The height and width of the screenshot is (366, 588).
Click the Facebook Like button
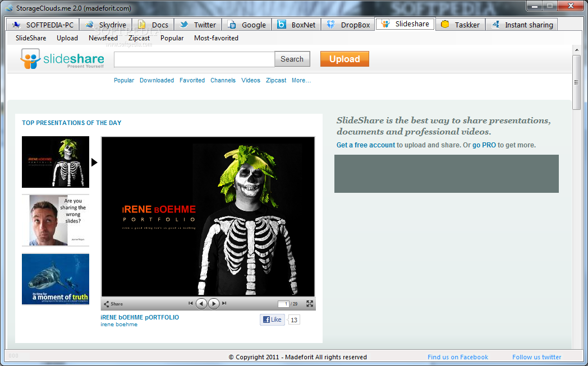(x=272, y=319)
